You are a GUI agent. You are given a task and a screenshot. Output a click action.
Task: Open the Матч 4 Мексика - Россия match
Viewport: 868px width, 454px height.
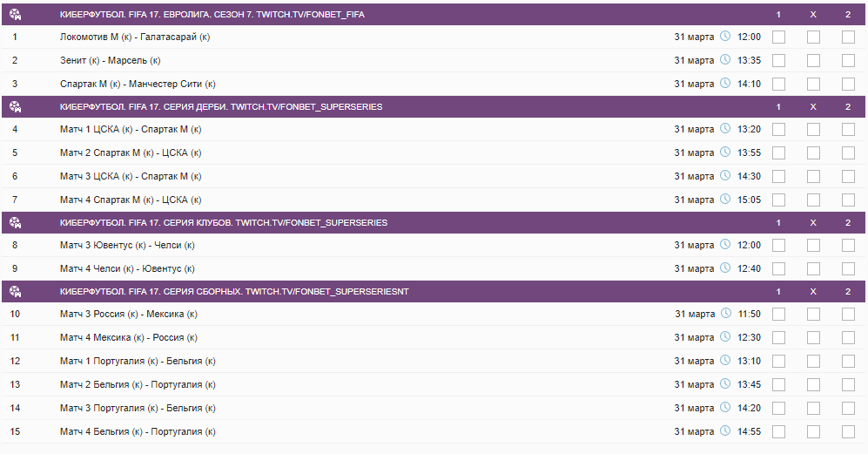pyautogui.click(x=128, y=337)
